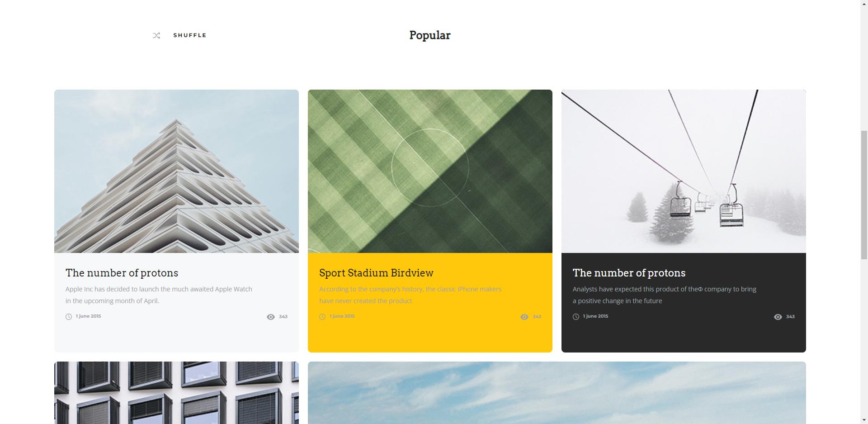
Task: Click the scrollbar up arrow
Action: pyautogui.click(x=864, y=4)
